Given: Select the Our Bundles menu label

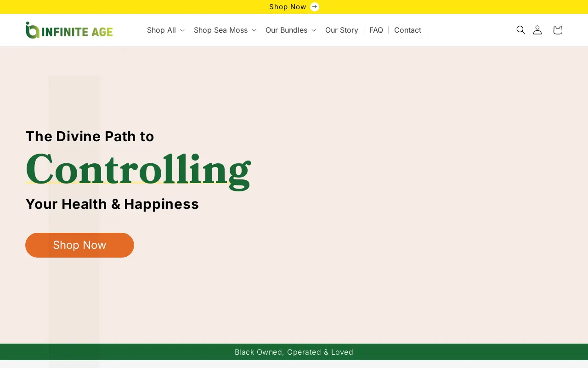Looking at the screenshot, I should click(x=286, y=30).
